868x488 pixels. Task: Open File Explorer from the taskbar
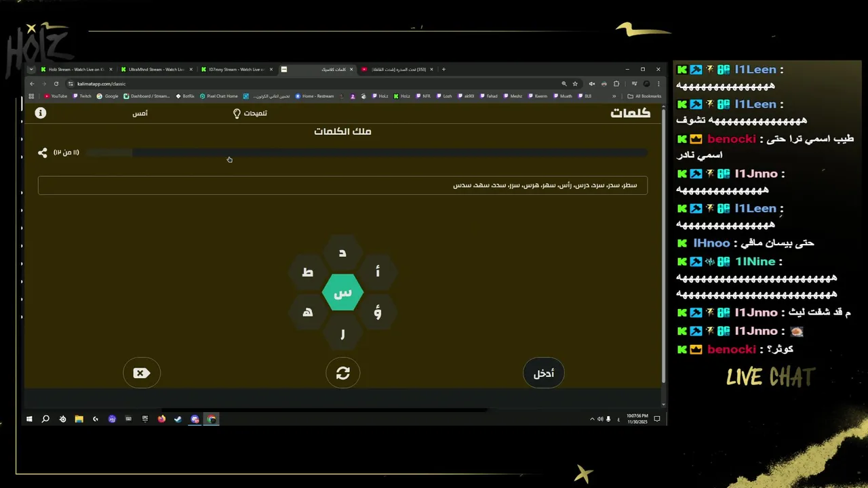coord(79,419)
